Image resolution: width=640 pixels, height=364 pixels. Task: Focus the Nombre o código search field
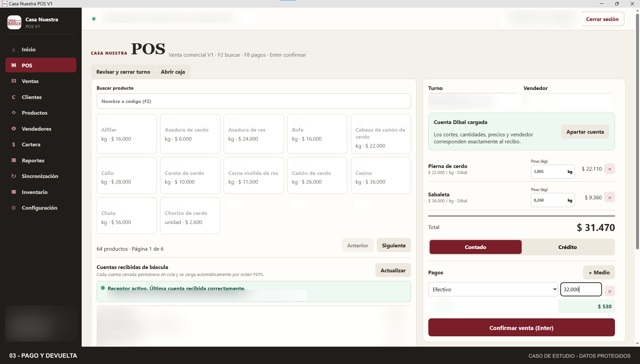(x=254, y=101)
